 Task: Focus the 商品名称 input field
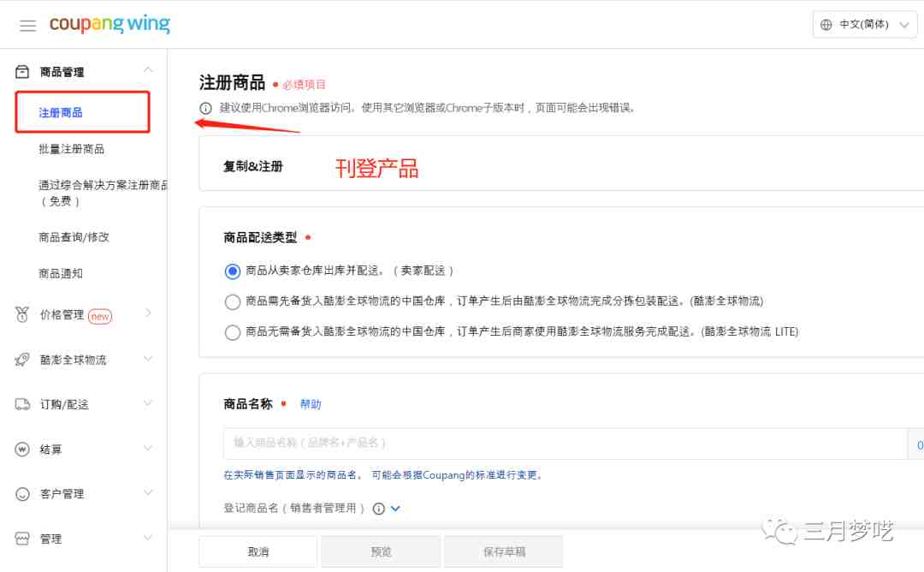tap(566, 444)
